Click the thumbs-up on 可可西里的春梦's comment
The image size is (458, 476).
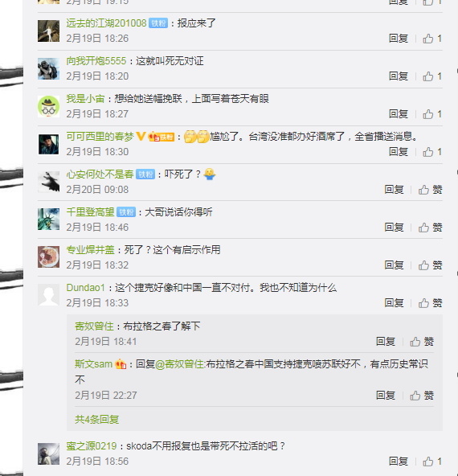[432, 152]
